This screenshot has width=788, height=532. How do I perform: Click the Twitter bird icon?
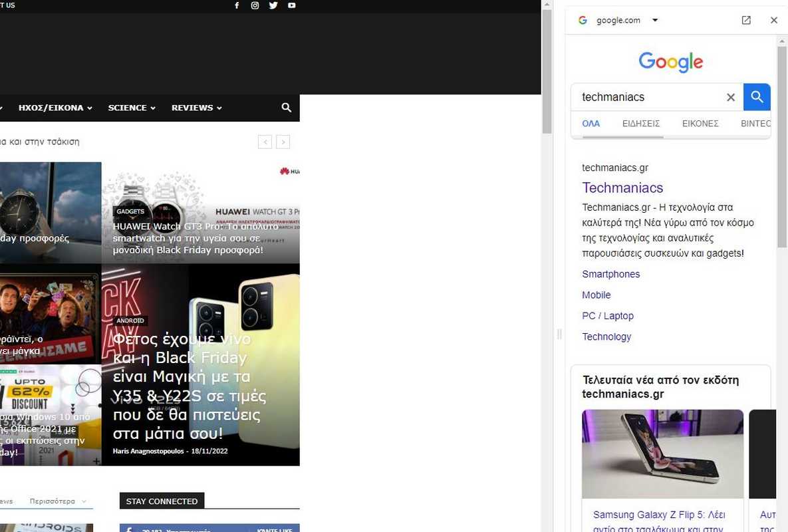click(x=273, y=5)
